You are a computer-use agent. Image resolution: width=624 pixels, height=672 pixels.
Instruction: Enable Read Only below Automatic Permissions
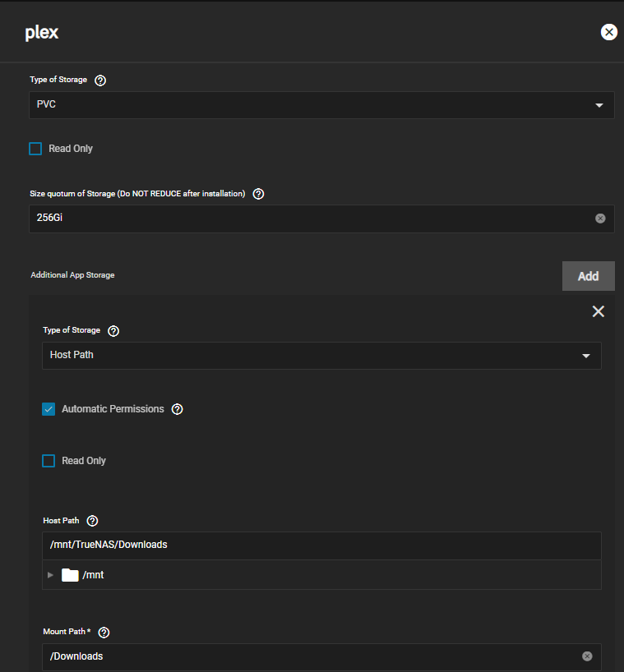pos(49,461)
